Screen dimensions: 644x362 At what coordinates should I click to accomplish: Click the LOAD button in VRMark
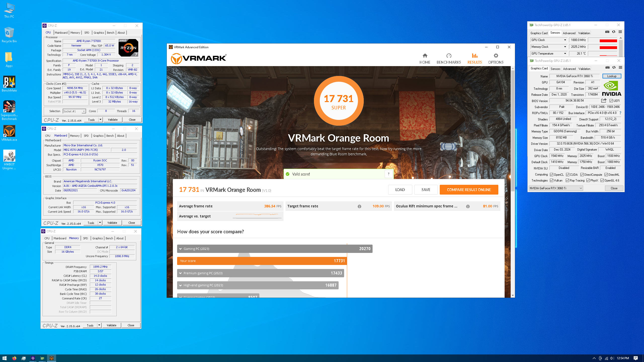(x=400, y=190)
